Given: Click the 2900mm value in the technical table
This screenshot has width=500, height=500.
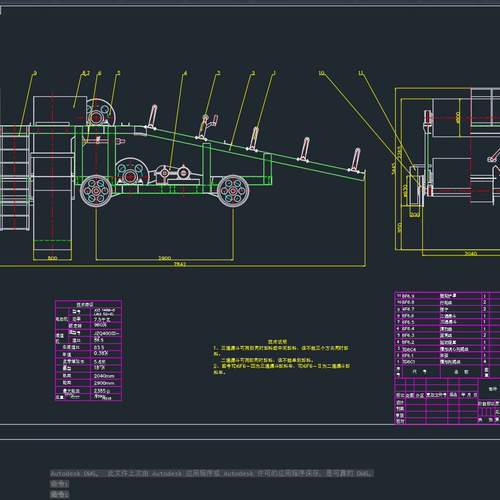Looking at the screenshot, I should click(104, 383).
